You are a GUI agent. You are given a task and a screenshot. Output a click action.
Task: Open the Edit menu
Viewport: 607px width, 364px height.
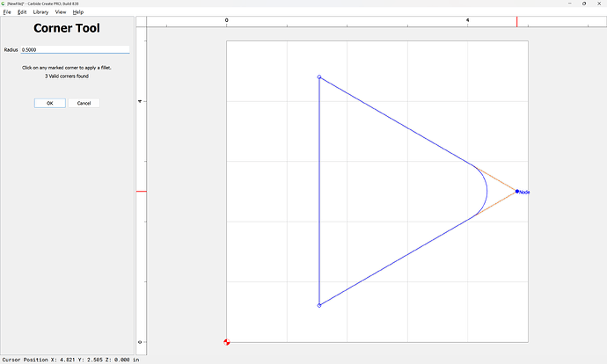(22, 12)
